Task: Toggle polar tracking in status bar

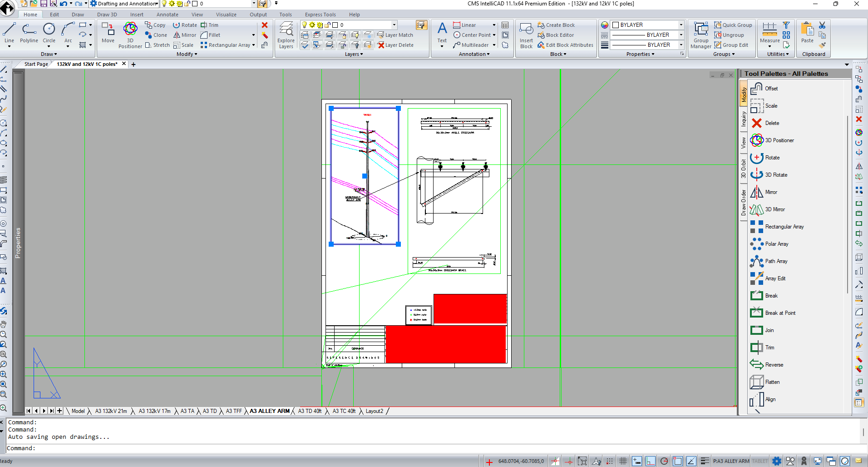Action: tap(664, 461)
